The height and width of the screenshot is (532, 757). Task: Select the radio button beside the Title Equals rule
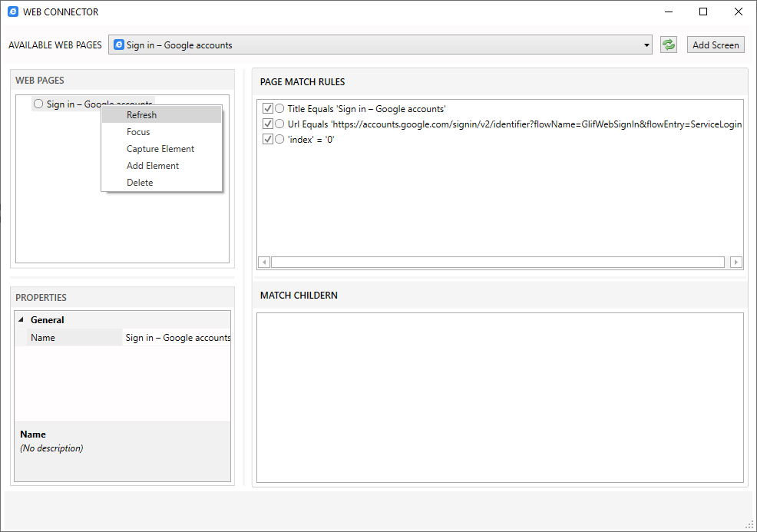point(279,108)
